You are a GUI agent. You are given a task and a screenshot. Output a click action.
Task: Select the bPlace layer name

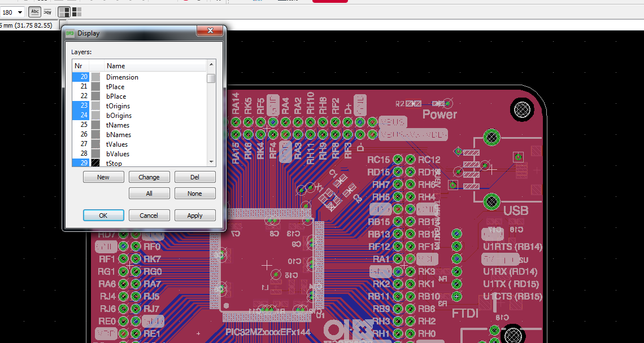tap(115, 96)
